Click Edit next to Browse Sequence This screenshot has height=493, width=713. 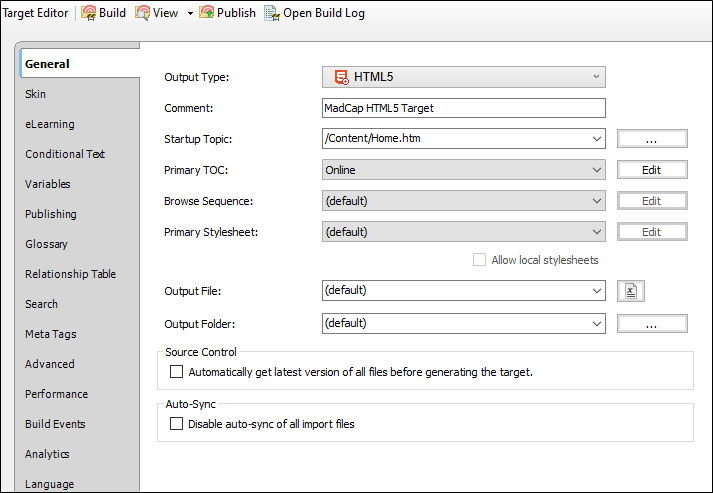pyautogui.click(x=652, y=201)
